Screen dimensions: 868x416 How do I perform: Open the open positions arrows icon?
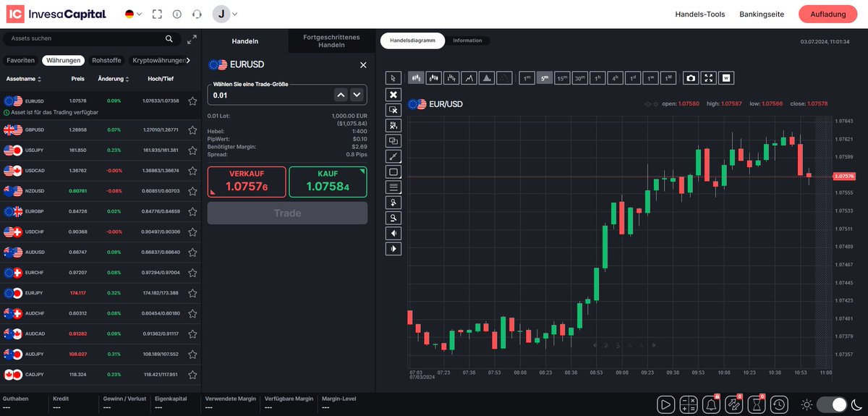pyautogui.click(x=733, y=404)
